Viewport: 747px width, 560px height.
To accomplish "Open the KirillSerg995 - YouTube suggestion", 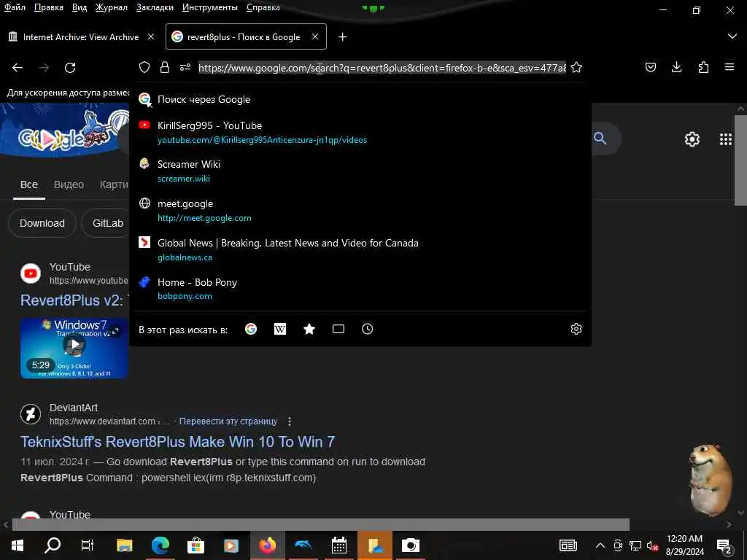I will click(x=360, y=133).
